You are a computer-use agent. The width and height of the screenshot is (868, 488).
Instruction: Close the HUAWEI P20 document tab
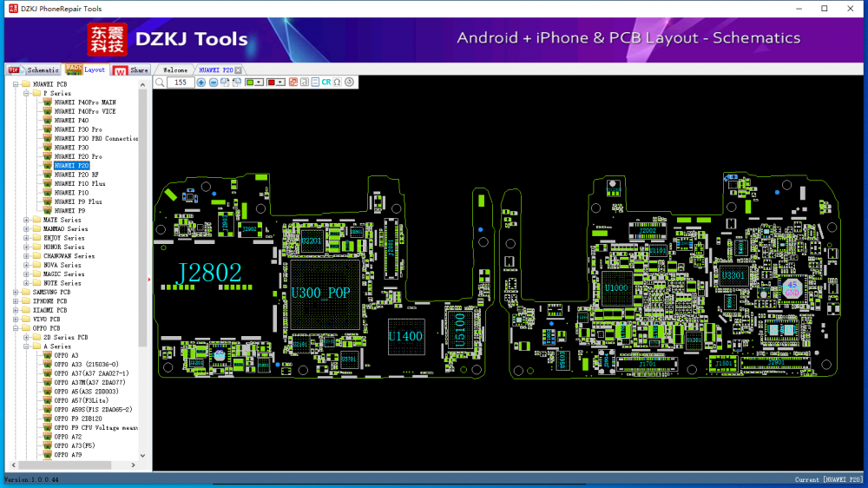point(239,70)
